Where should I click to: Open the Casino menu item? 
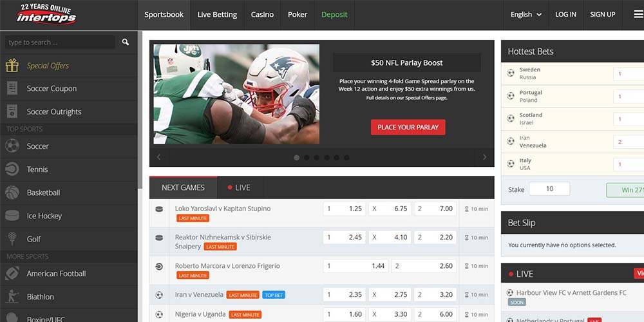tap(262, 14)
